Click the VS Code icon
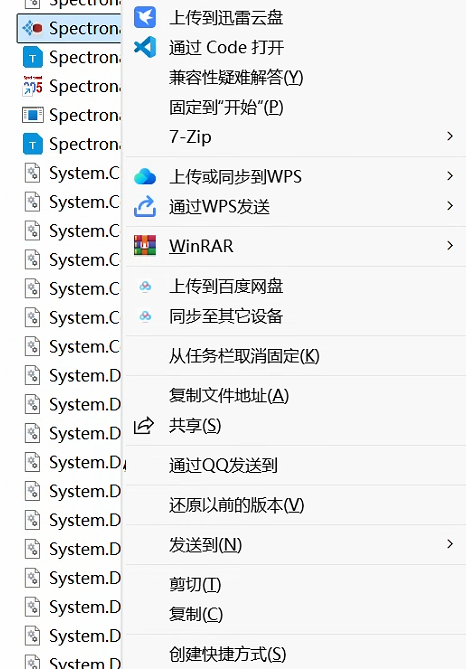 coord(145,47)
